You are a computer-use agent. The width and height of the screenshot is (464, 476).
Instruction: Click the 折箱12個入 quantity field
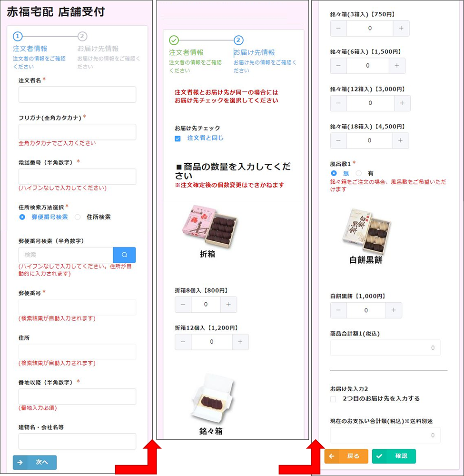(x=211, y=342)
